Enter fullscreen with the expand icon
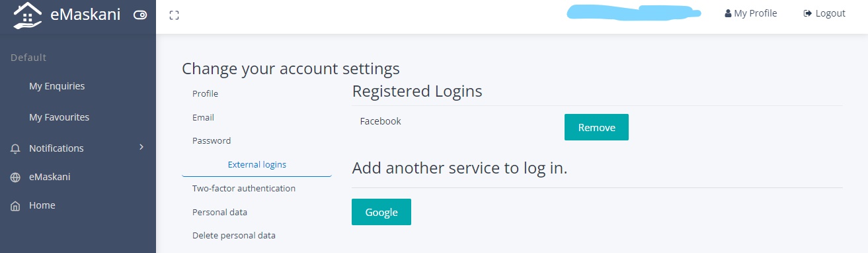Image resolution: width=868 pixels, height=253 pixels. pos(175,15)
